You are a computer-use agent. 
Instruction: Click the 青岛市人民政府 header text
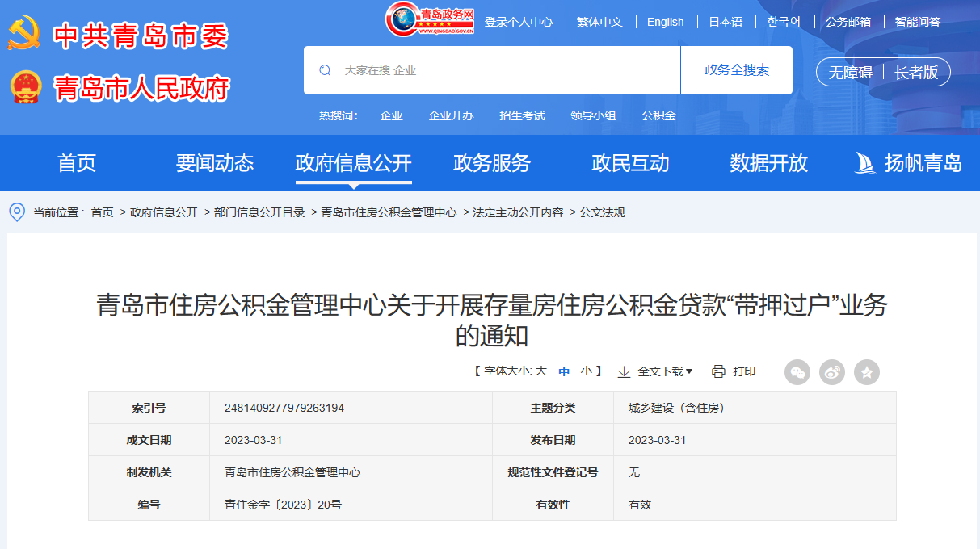tap(142, 88)
